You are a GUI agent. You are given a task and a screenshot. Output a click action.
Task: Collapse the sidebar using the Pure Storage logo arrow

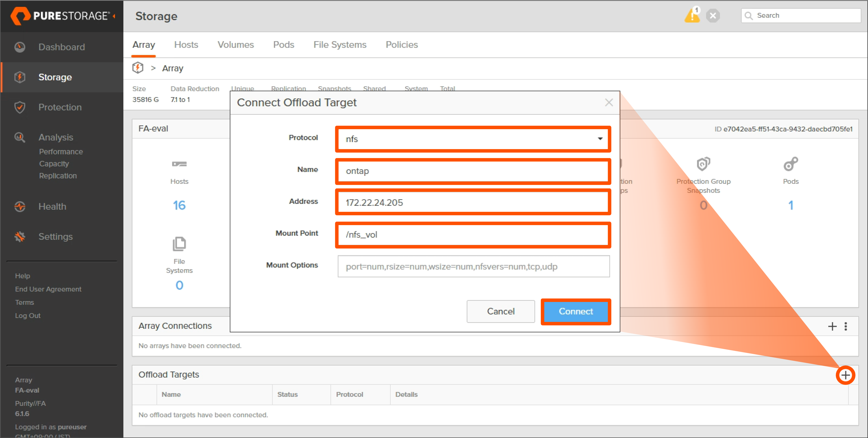114,16
